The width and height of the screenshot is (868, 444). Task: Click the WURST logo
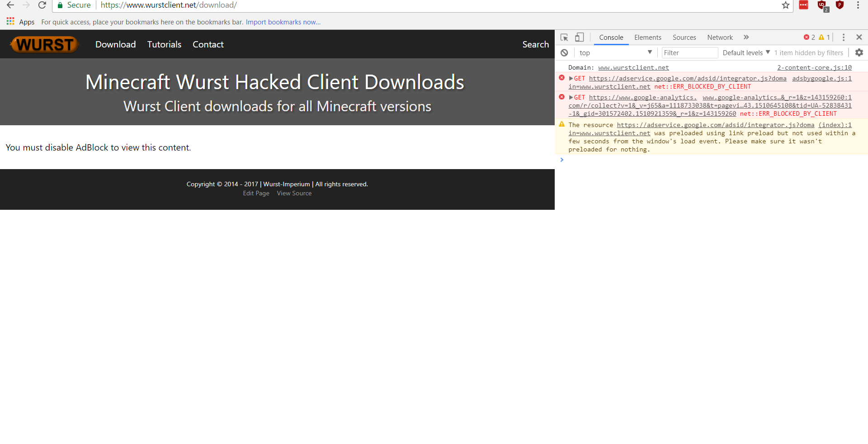point(43,44)
